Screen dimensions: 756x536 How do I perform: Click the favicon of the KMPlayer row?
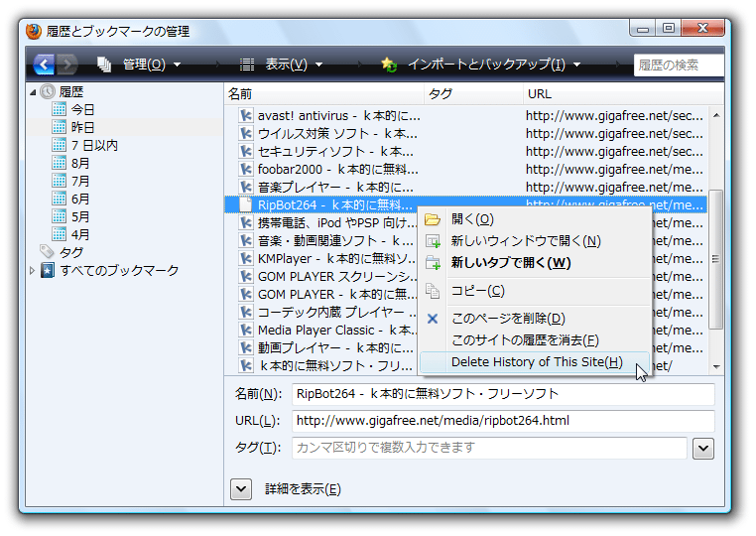point(246,259)
